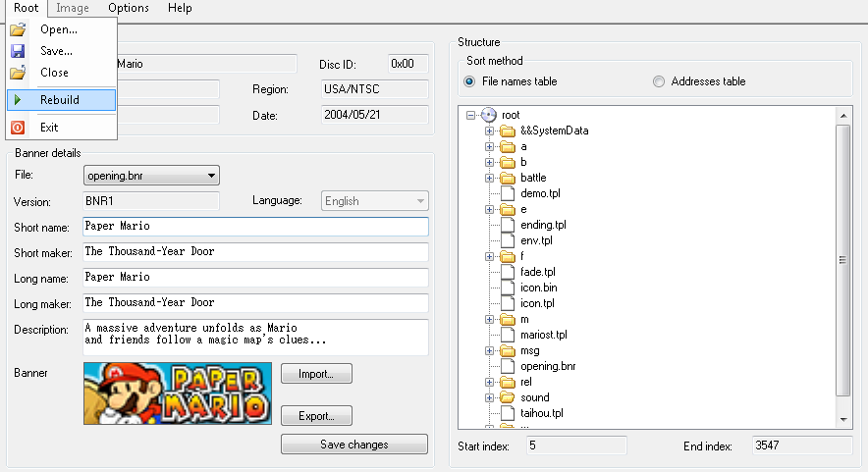868x472 pixels.
Task: Choose Close from the Root menu
Action: pos(62,73)
